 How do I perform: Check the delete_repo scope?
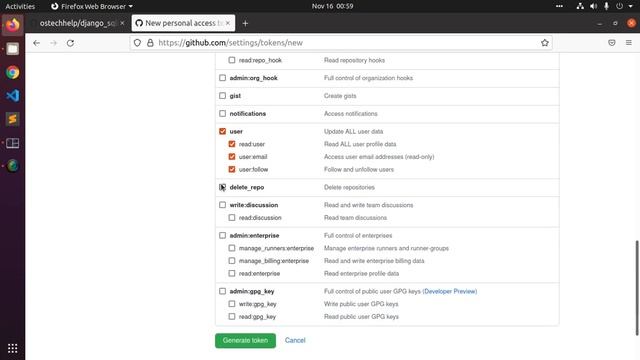222,187
